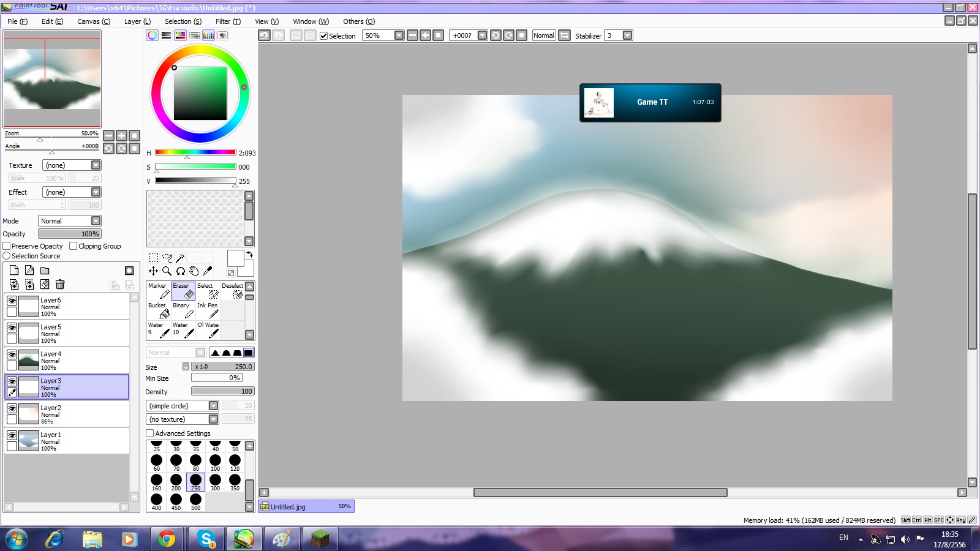Toggle visibility of Layer4
The height and width of the screenshot is (551, 980).
pyautogui.click(x=12, y=354)
